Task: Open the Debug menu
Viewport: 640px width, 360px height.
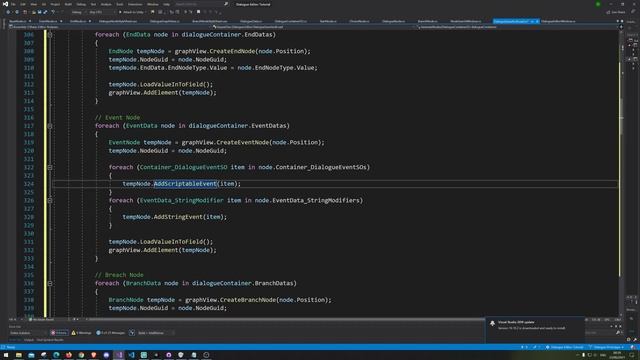Action: coord(81,4)
